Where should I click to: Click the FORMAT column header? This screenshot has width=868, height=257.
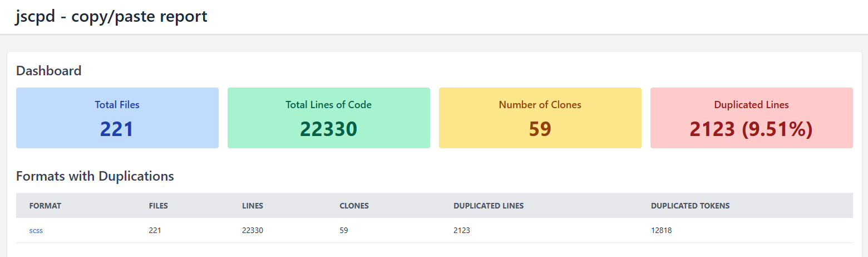pos(45,206)
